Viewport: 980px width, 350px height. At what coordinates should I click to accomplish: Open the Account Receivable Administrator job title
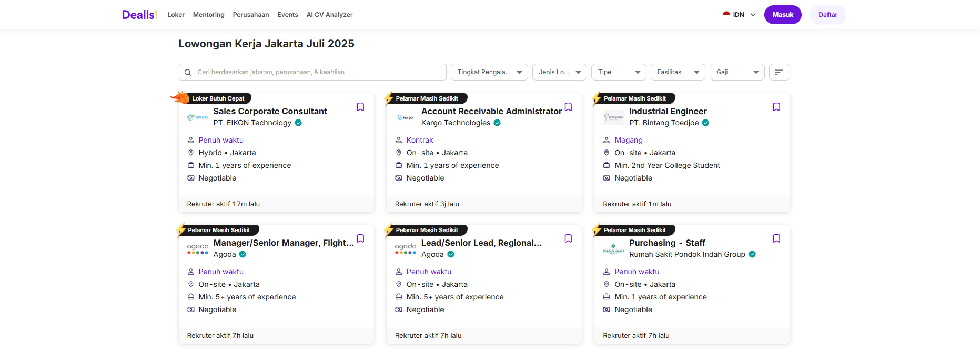point(491,111)
